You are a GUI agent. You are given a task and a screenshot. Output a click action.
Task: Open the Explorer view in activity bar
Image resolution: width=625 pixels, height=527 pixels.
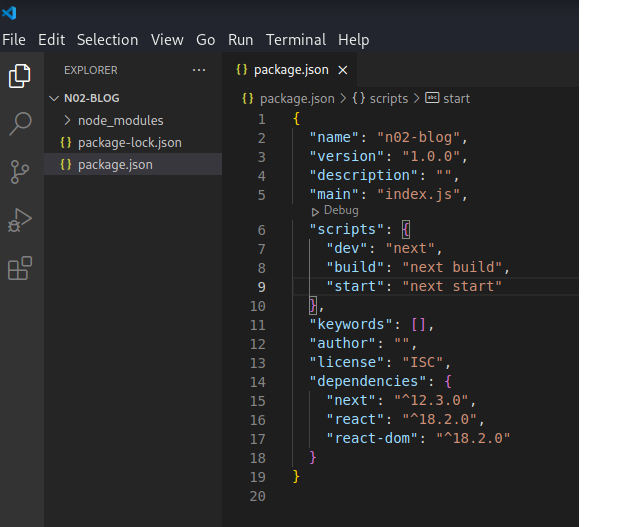20,75
